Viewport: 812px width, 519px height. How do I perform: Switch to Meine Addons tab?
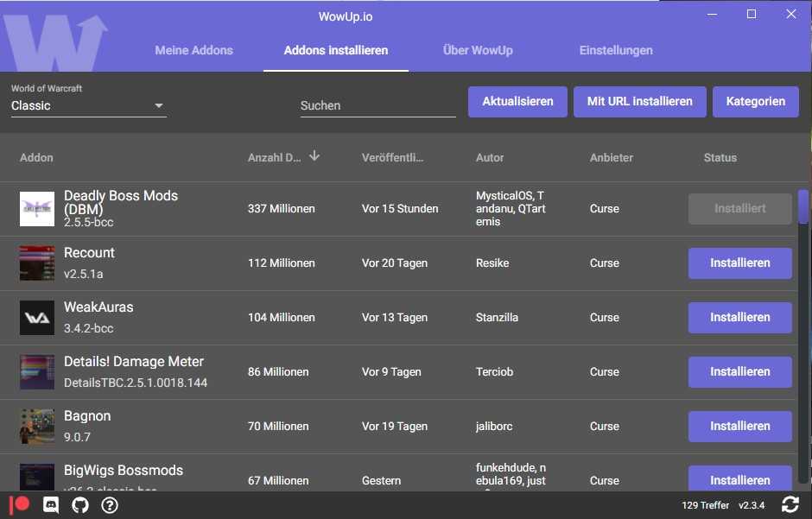tap(193, 50)
